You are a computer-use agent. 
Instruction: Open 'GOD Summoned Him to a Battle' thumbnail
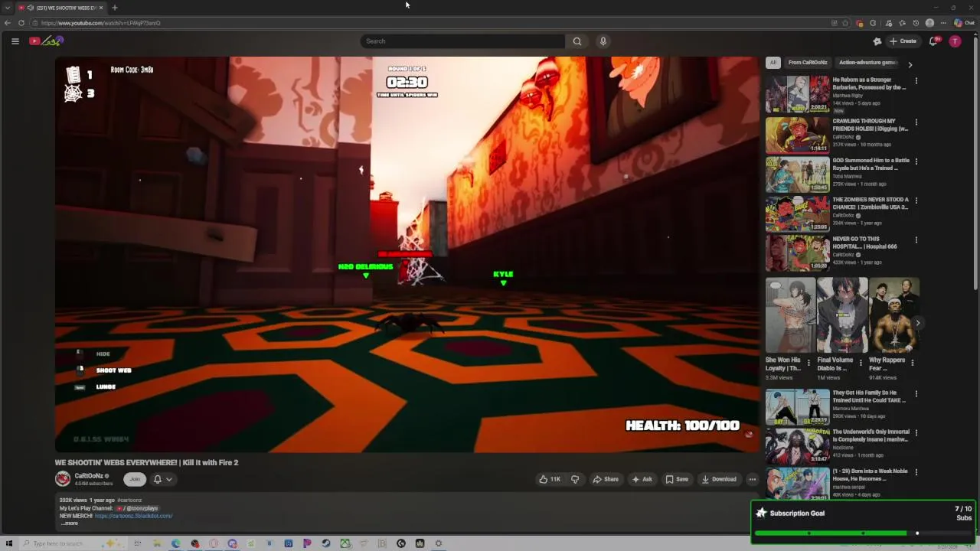click(x=797, y=174)
